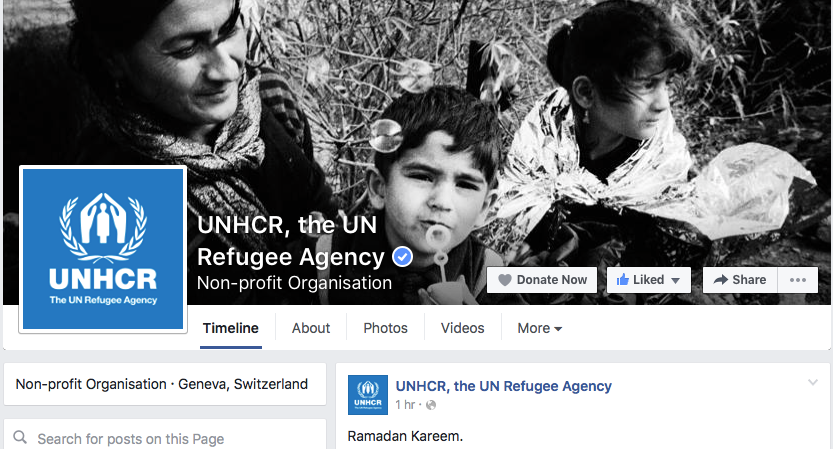The height and width of the screenshot is (449, 833).
Task: Focus the Search for posts on this Page field
Action: pos(165,438)
